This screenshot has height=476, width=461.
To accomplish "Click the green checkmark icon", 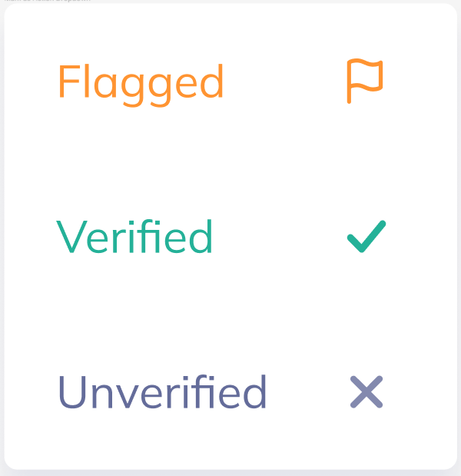I will pos(366,236).
